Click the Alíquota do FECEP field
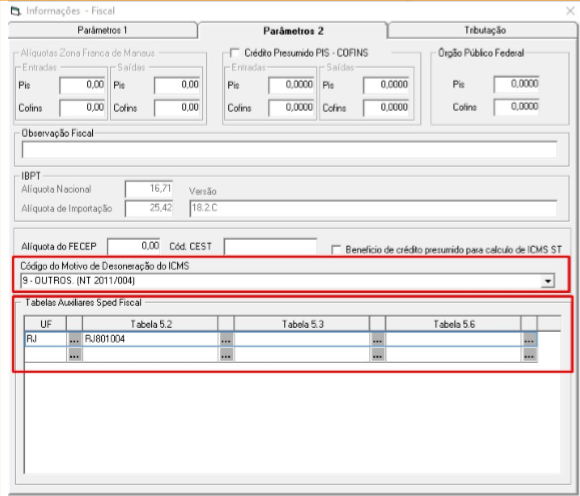 134,246
